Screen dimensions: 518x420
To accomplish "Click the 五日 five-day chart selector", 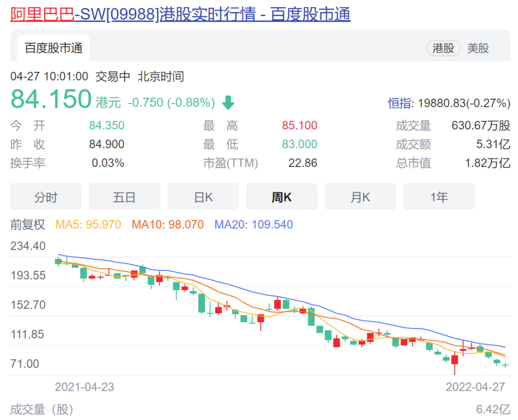I will point(124,196).
